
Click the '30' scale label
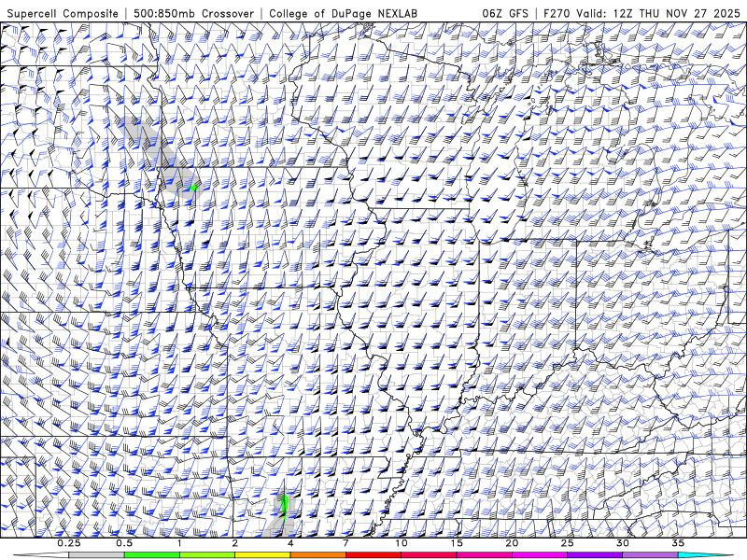tap(622, 543)
